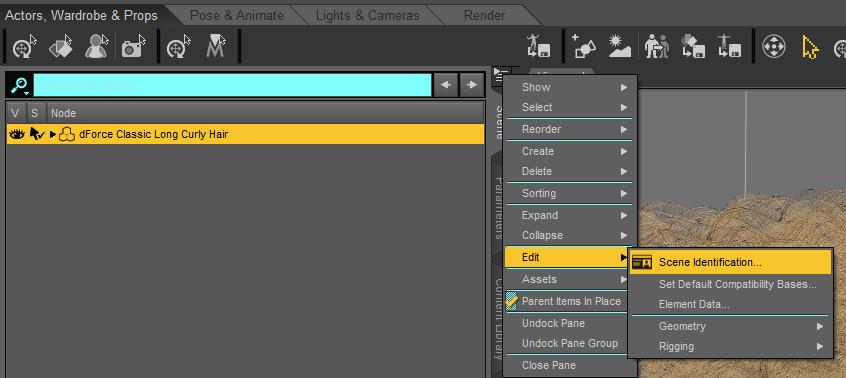
Task: Activate the Universal tool circle icon
Action: (x=774, y=47)
